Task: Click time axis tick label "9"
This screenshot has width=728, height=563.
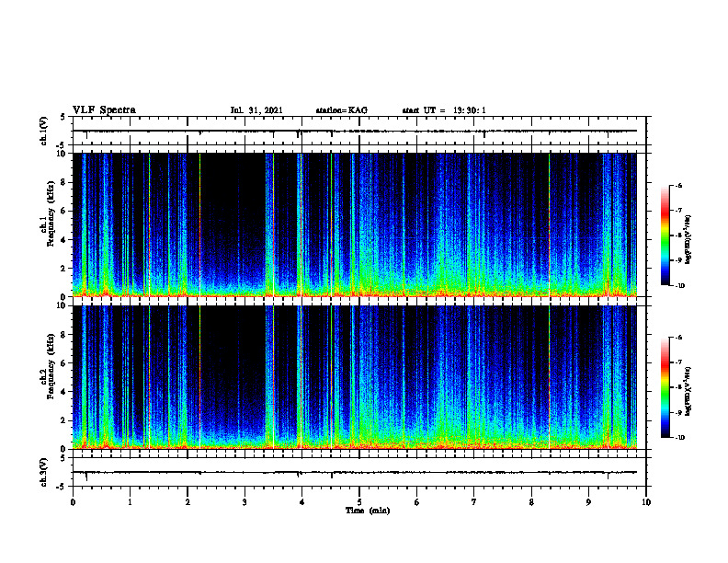Action: (588, 502)
